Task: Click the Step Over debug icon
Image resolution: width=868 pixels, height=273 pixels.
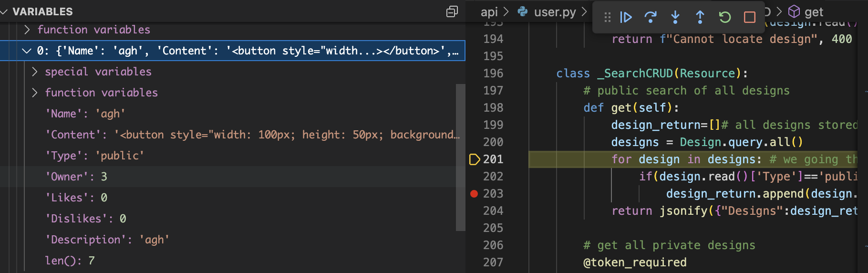Action: click(x=651, y=18)
